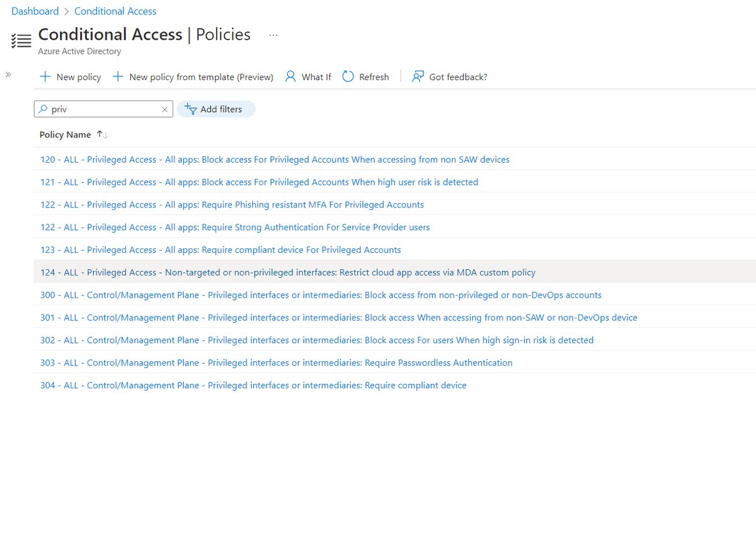Go to Dashboard breadcrumb
Screen dimensions: 756x556
tap(35, 11)
